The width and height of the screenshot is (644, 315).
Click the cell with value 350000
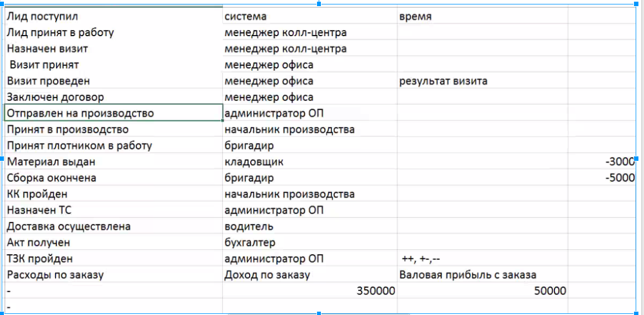pos(309,291)
